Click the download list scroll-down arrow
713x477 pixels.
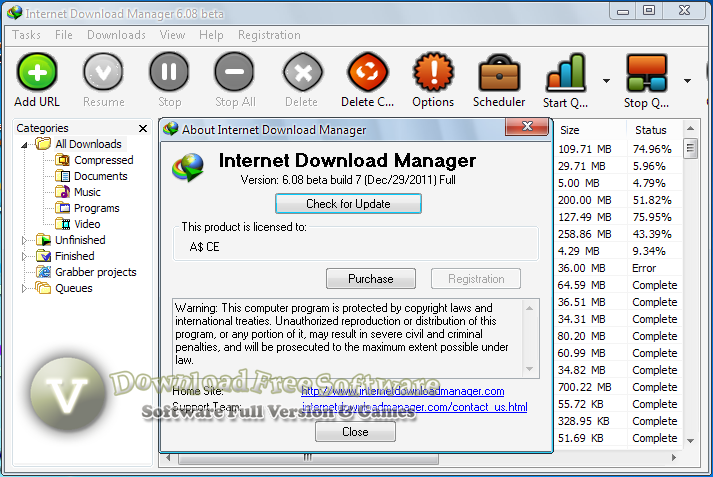click(x=690, y=441)
